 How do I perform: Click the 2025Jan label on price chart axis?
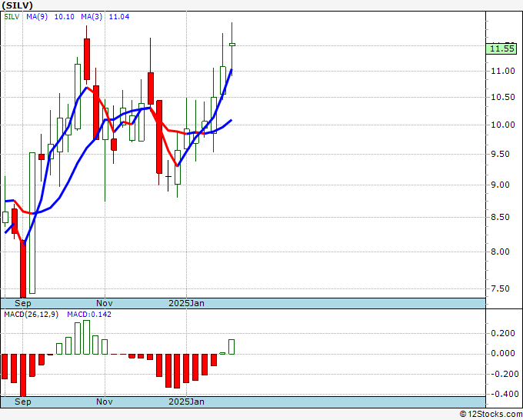coord(186,303)
